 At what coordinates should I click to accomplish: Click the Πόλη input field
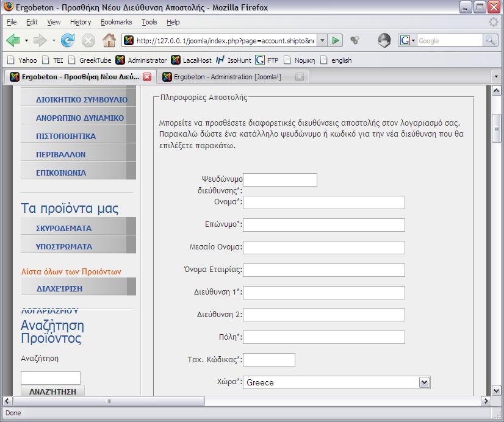click(x=323, y=337)
